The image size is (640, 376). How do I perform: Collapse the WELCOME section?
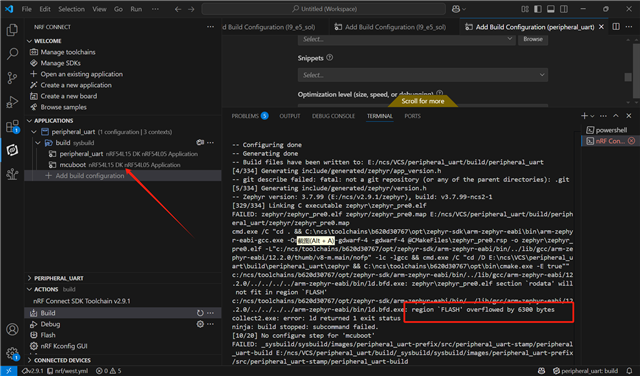(x=29, y=41)
